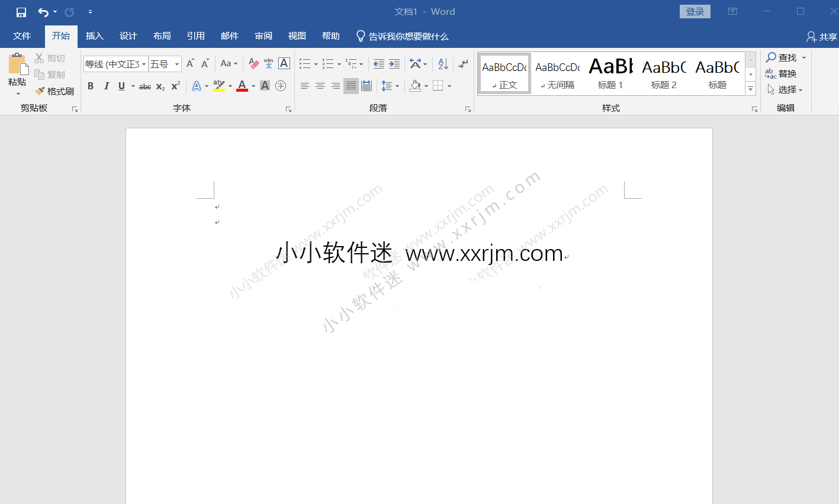Open the line spacing dropdown

tap(390, 86)
